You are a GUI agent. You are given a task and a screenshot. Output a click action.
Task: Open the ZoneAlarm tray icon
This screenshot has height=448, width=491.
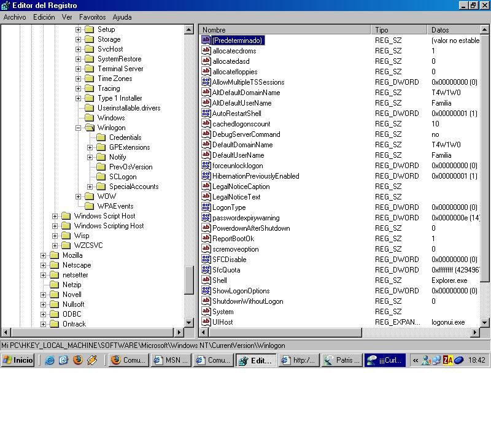pyautogui.click(x=448, y=360)
